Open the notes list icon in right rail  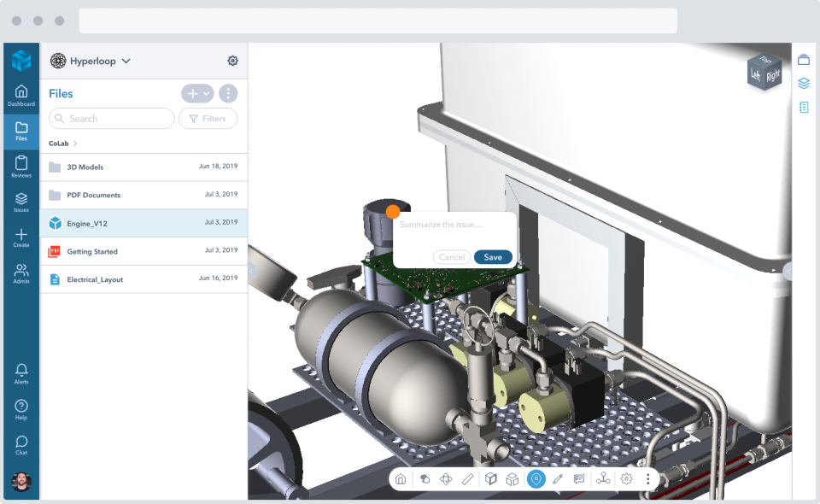point(804,107)
